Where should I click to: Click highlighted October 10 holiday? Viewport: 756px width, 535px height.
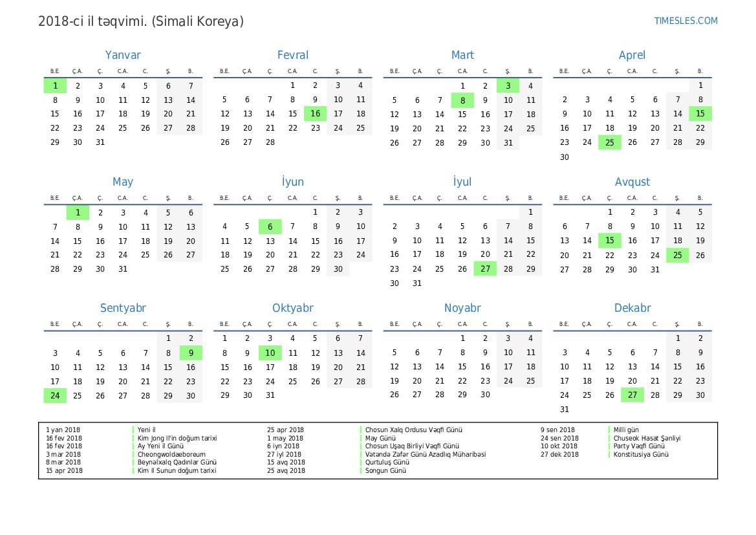(270, 353)
